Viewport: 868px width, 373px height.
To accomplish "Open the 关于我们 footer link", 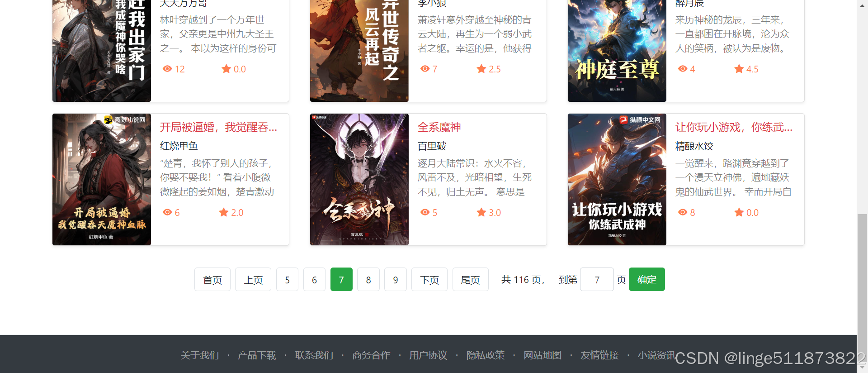I will pyautogui.click(x=200, y=355).
